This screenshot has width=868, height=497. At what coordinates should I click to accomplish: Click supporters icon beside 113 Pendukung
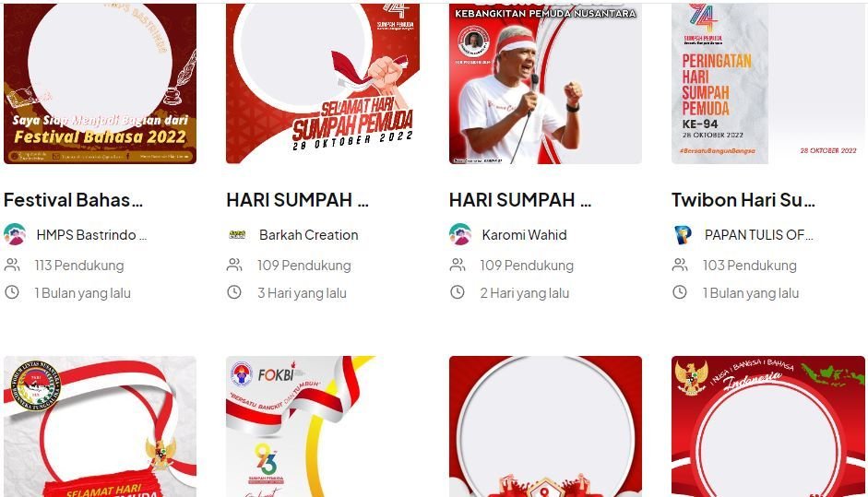[12, 266]
